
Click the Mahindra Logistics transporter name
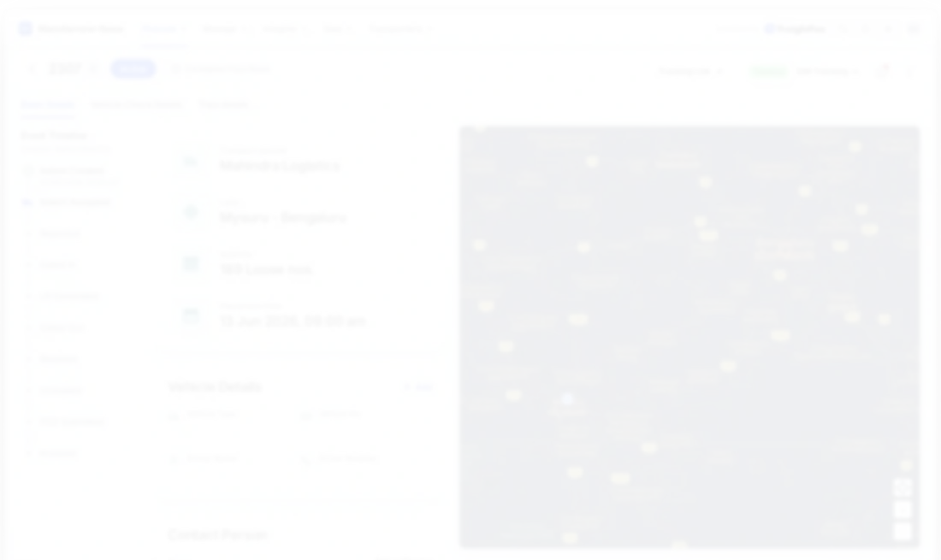pyautogui.click(x=280, y=166)
